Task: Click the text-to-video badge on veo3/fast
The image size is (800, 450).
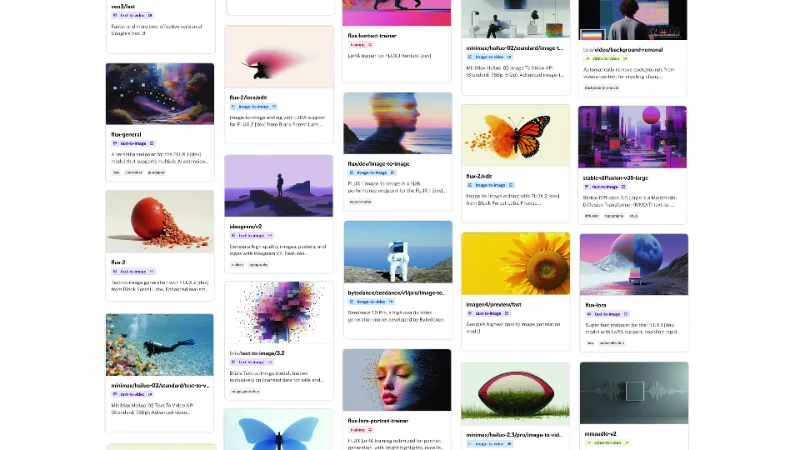Action: click(x=132, y=16)
